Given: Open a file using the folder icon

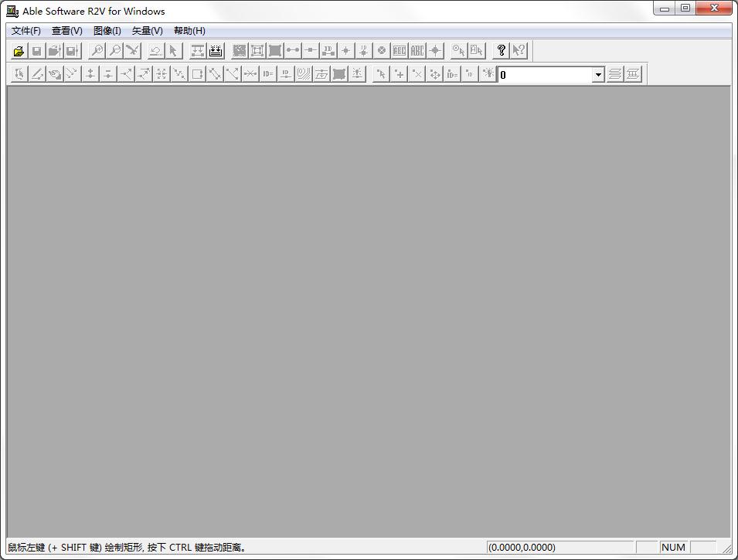Looking at the screenshot, I should click(x=19, y=50).
